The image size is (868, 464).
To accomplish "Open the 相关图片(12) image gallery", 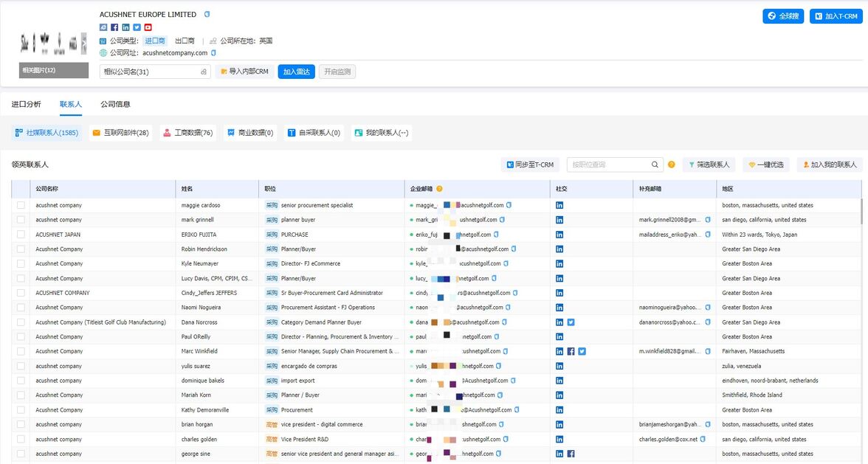I will pyautogui.click(x=54, y=70).
